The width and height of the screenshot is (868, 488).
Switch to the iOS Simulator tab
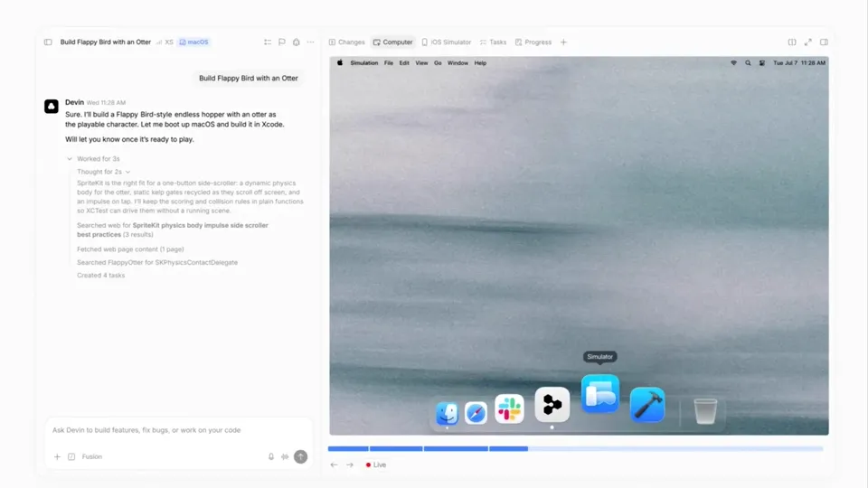pyautogui.click(x=446, y=42)
